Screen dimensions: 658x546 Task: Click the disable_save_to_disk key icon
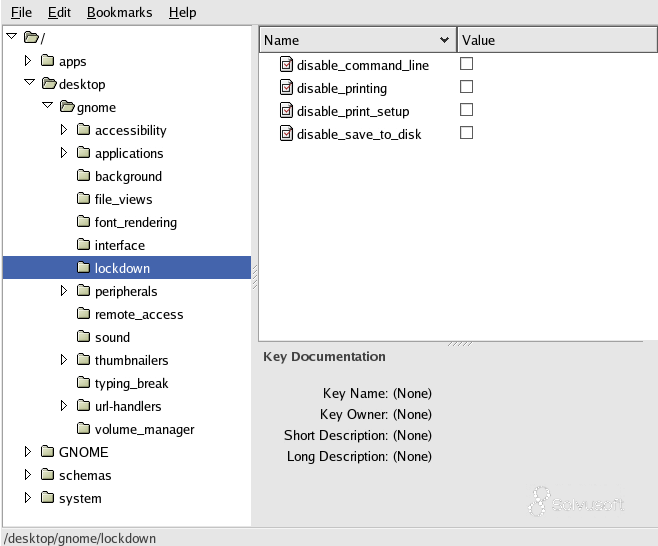tap(286, 134)
